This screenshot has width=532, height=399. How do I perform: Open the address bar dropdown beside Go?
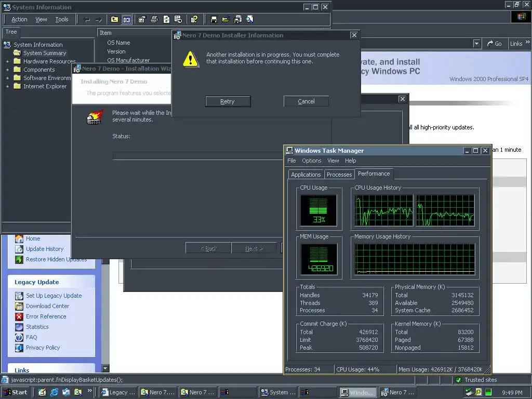pos(477,44)
